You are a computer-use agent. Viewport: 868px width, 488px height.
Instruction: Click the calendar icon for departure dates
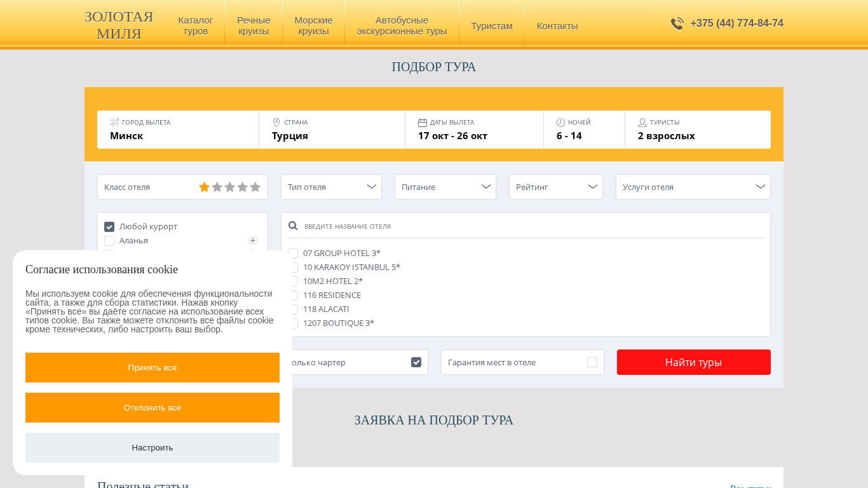point(423,122)
